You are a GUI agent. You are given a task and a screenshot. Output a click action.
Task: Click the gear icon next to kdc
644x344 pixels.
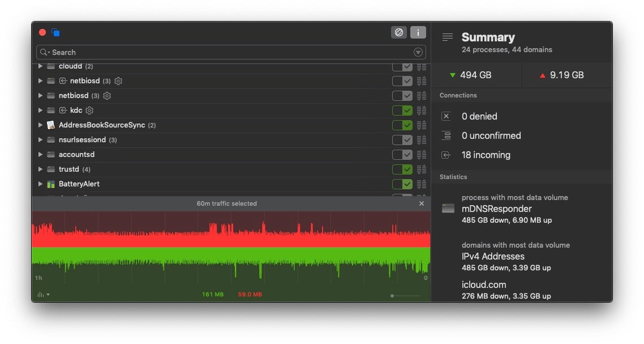(x=89, y=111)
